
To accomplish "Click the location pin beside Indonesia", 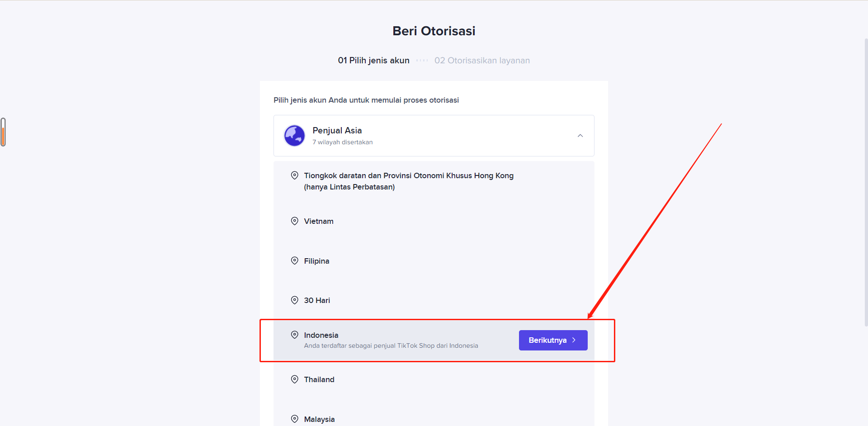I will (295, 335).
